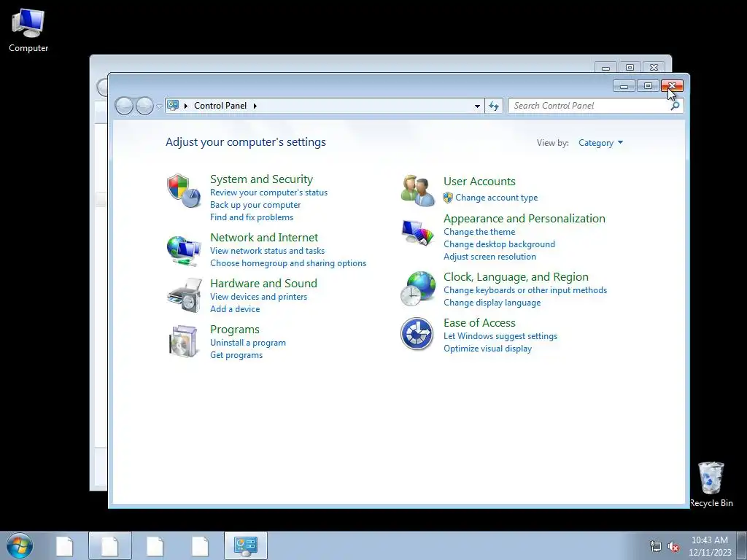747x560 pixels.
Task: Open System and Security heading
Action: pos(262,179)
